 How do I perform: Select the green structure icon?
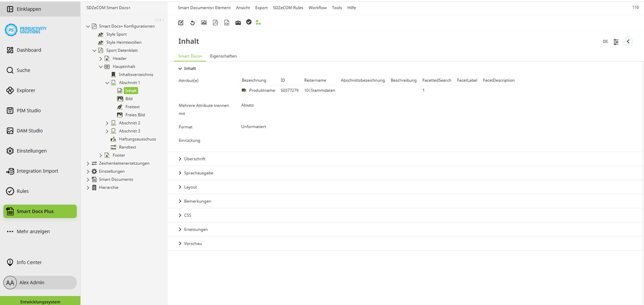pos(258,22)
